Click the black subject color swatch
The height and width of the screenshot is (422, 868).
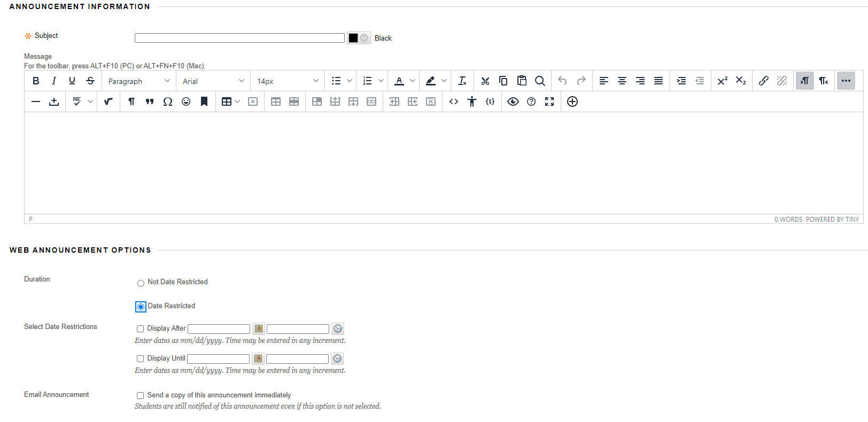click(x=353, y=38)
